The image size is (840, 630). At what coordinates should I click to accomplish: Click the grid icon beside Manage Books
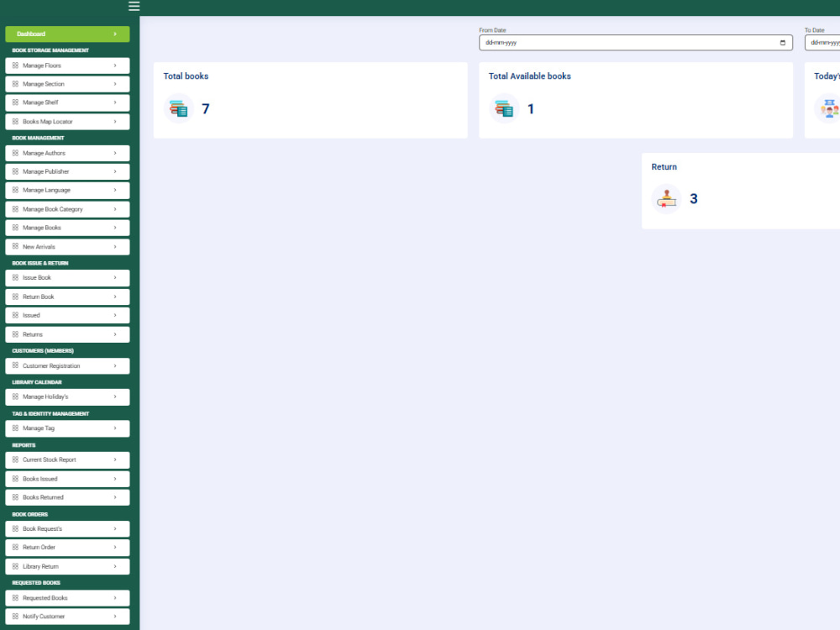pos(15,228)
